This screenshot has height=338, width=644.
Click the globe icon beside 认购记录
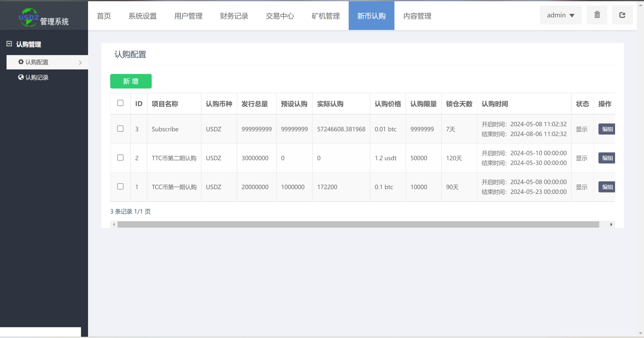coord(21,77)
